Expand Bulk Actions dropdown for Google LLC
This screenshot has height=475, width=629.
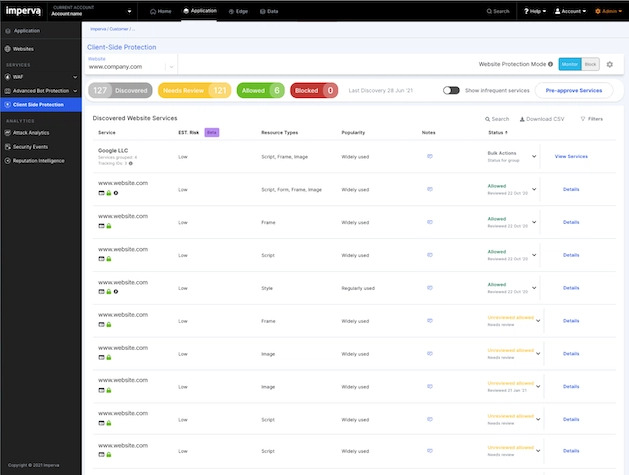[x=534, y=156]
